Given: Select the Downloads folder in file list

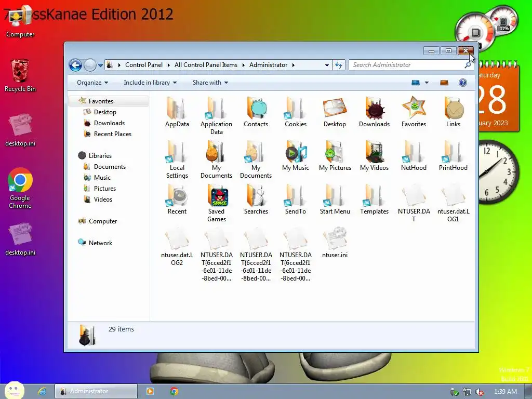Looking at the screenshot, I should 374,112.
